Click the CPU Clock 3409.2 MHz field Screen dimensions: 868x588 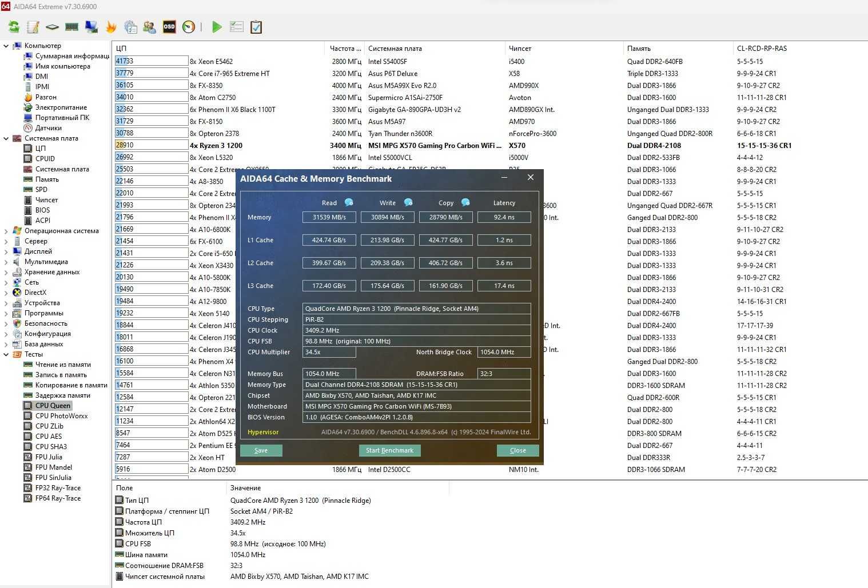[416, 330]
